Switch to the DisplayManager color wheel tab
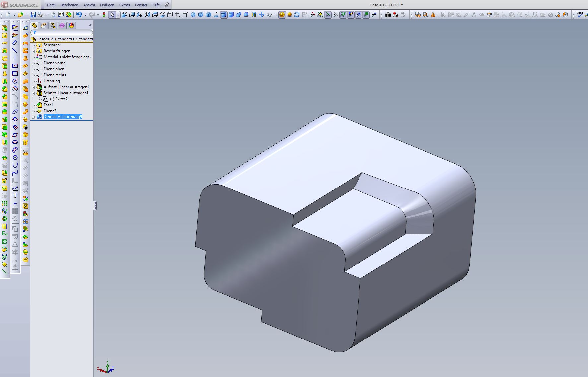Viewport: 588px width, 377px height. click(71, 25)
